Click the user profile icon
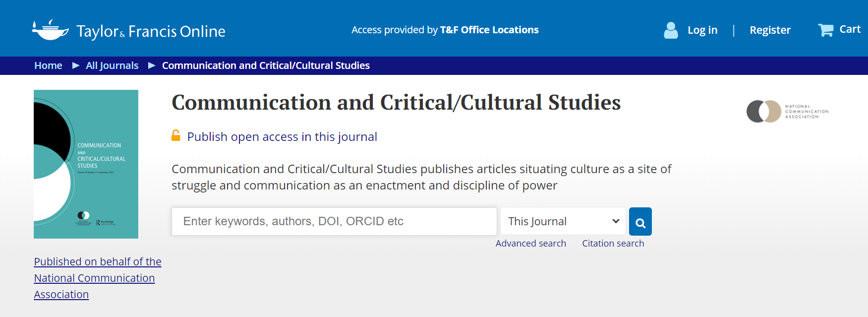 click(x=671, y=30)
